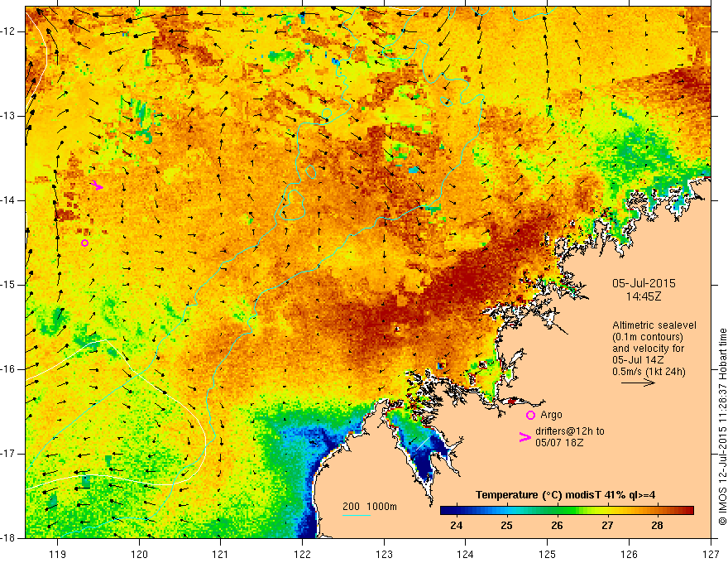The width and height of the screenshot is (728, 563).
Task: Click the 28 tick label on color bar
Action: point(657,526)
